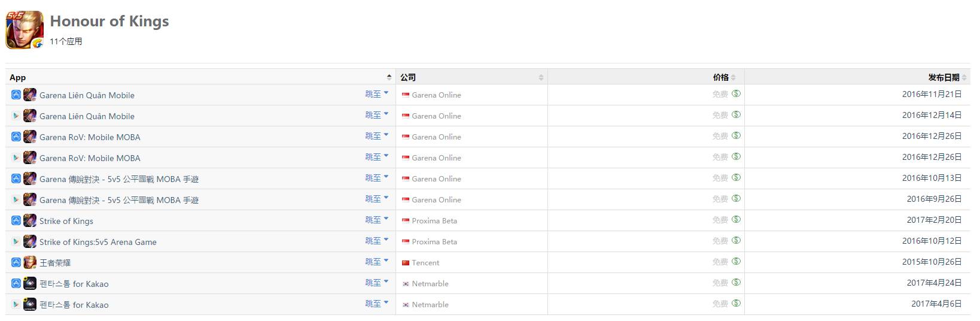The width and height of the screenshot is (980, 321).
Task: Click the 王者荣耀 app thumbnail icon
Action: 30,262
